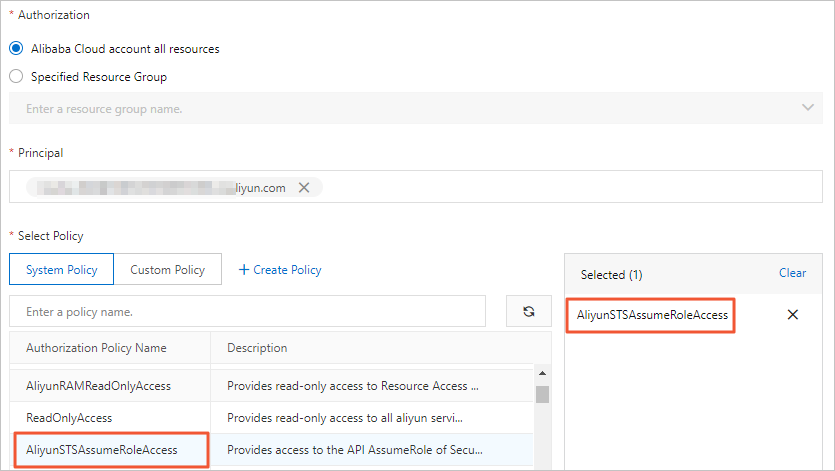835x471 pixels.
Task: Remove the principal tag with X icon
Action: point(304,187)
